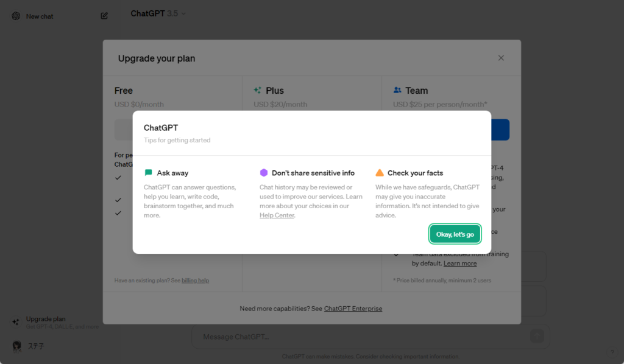Close the Upgrade your plan dialog
Viewport: 624px width, 364px height.
coord(501,58)
